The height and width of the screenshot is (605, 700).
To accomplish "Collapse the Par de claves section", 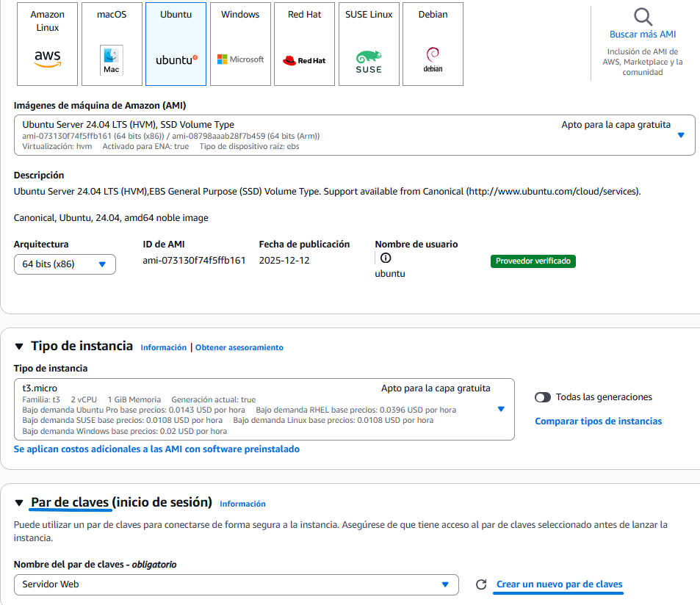I will [x=19, y=504].
